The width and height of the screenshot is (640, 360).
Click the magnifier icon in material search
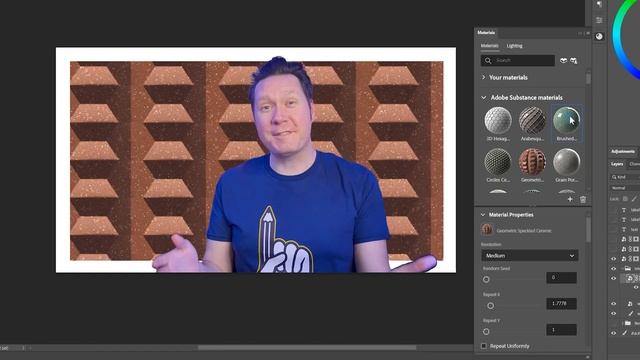tap(488, 60)
